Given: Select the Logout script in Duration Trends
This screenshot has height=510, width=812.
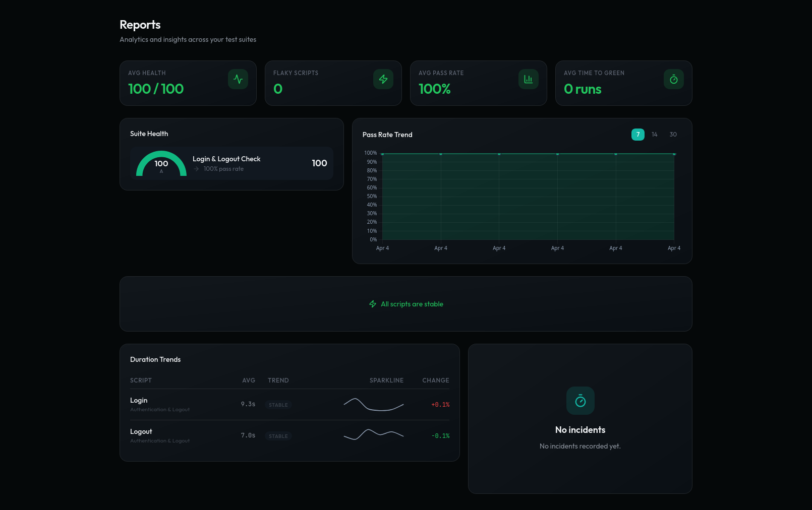Looking at the screenshot, I should pos(141,431).
